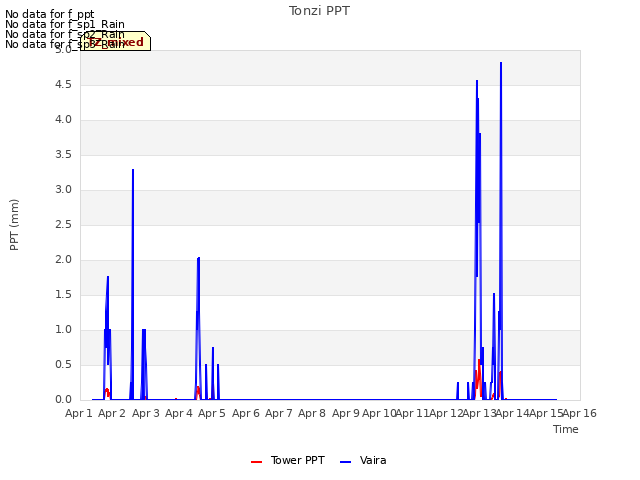Image resolution: width=640 pixels, height=480 pixels.
Task: Click the TZ_mixed annotation box
Action: (x=116, y=41)
